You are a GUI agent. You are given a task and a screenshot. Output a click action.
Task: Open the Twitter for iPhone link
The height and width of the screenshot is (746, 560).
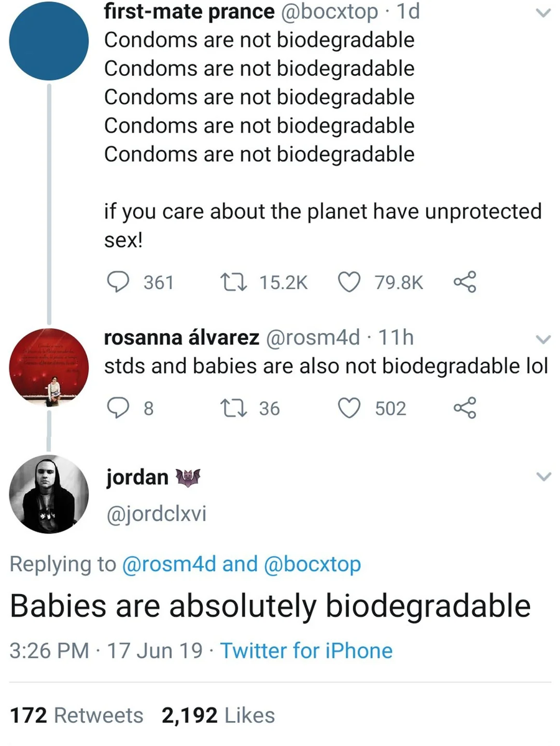(306, 650)
